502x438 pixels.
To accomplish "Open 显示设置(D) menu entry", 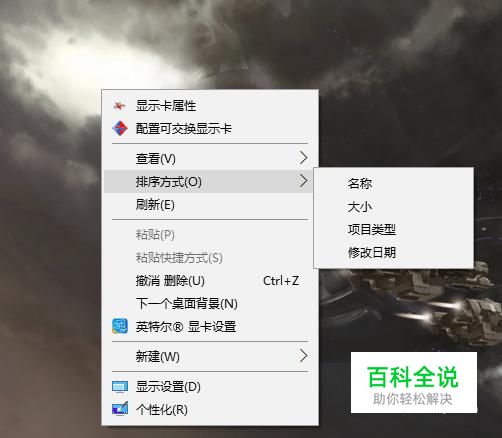I will [210, 387].
